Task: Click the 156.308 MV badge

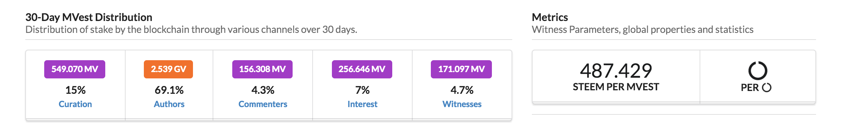Action: [262, 69]
